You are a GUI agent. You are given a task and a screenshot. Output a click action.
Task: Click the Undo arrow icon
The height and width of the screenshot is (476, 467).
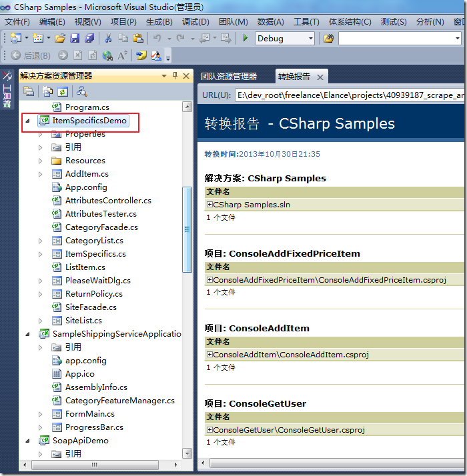(x=157, y=38)
